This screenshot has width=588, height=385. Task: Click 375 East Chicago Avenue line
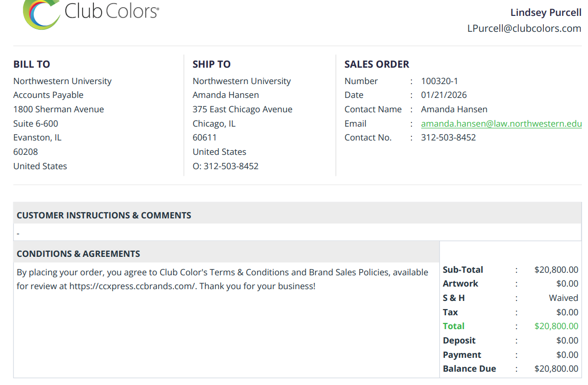click(243, 109)
